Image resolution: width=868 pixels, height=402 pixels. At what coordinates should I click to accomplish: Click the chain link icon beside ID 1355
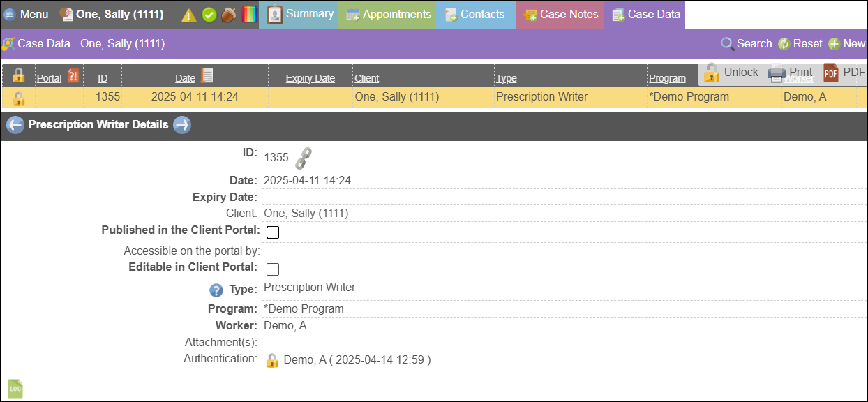[303, 158]
